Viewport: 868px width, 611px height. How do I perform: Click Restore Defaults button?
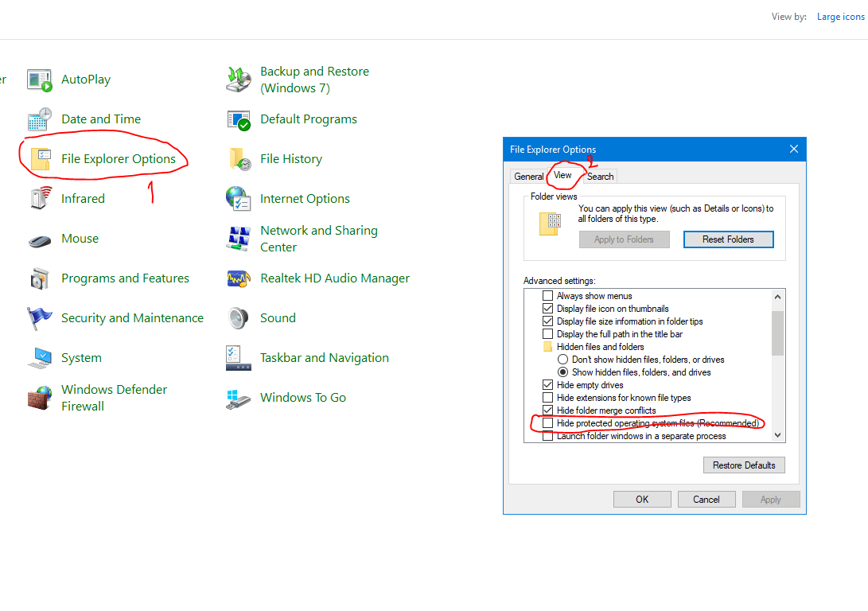pos(744,465)
